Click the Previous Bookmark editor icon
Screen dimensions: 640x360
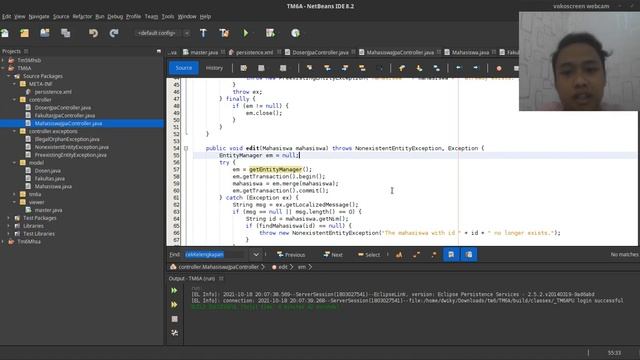[402, 68]
